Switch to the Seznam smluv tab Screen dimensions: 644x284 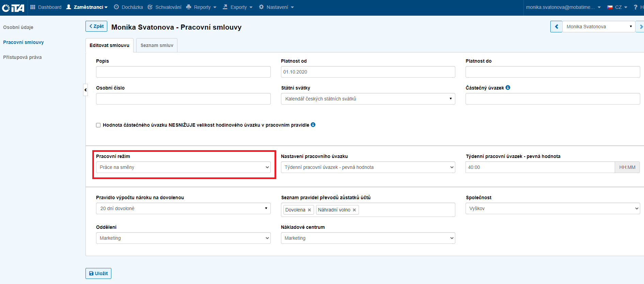(157, 45)
